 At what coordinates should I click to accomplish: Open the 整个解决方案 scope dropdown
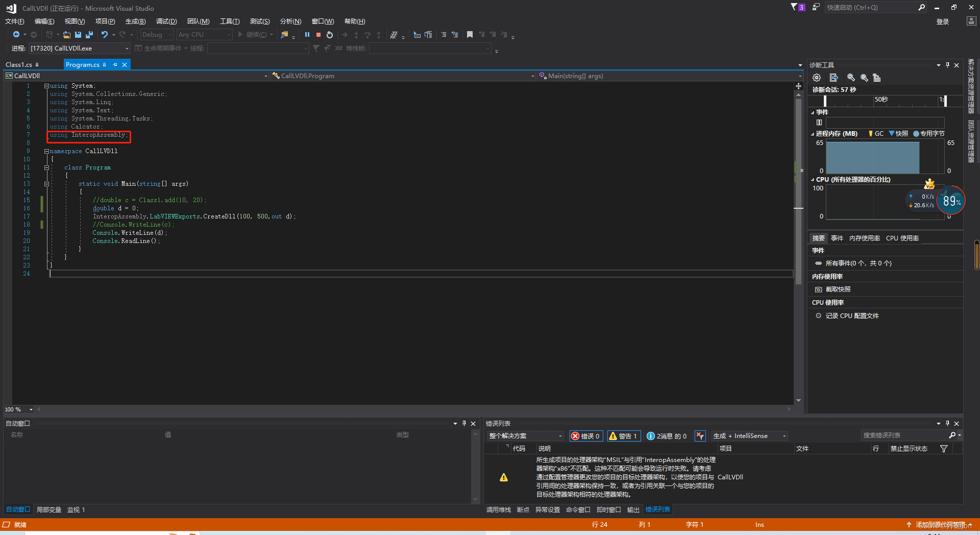pos(525,436)
